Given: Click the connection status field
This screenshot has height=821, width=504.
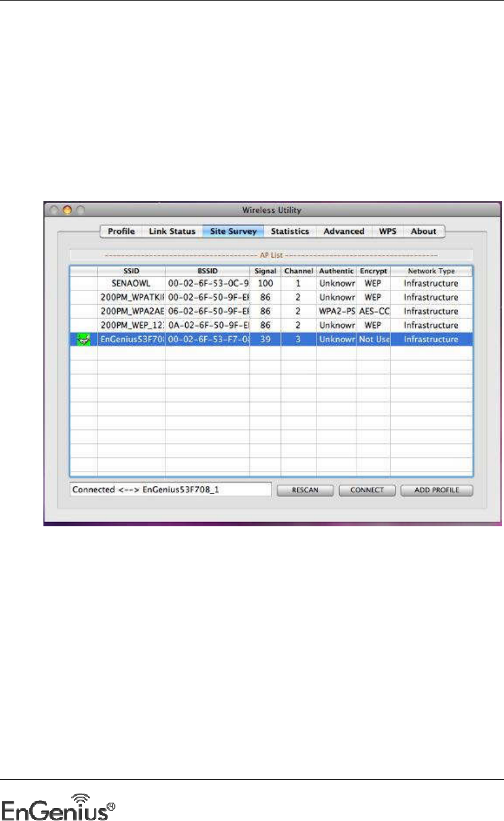Looking at the screenshot, I should coord(170,490).
